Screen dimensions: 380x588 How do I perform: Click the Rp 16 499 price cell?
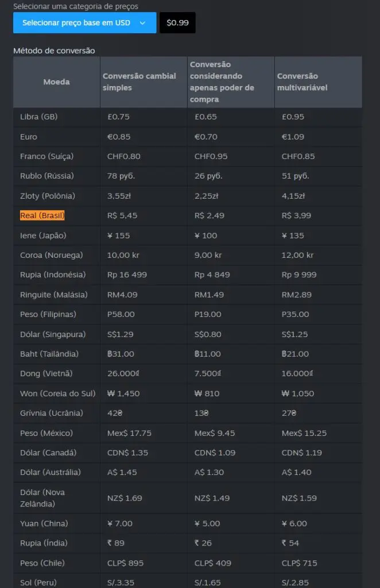[x=127, y=275]
